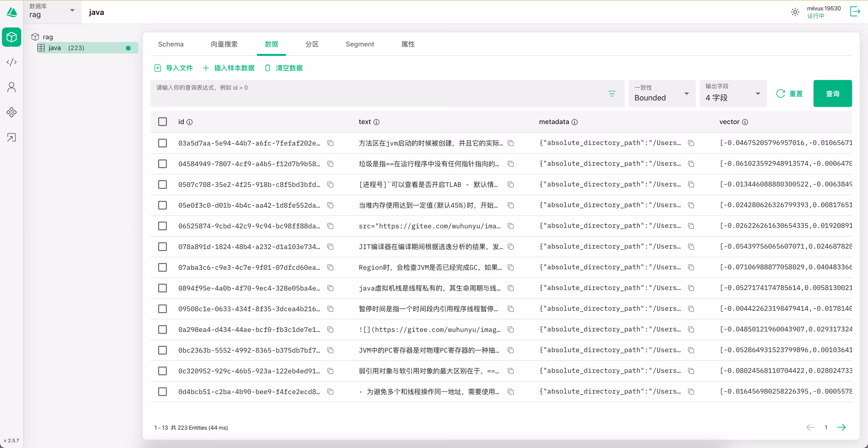
Task: Click the page number 1
Action: click(x=826, y=427)
